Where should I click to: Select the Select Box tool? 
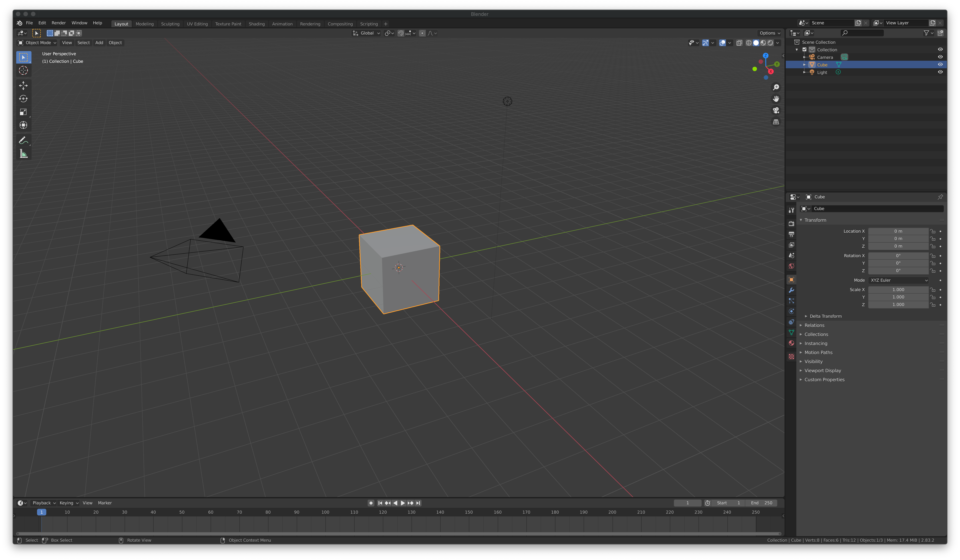coord(24,57)
